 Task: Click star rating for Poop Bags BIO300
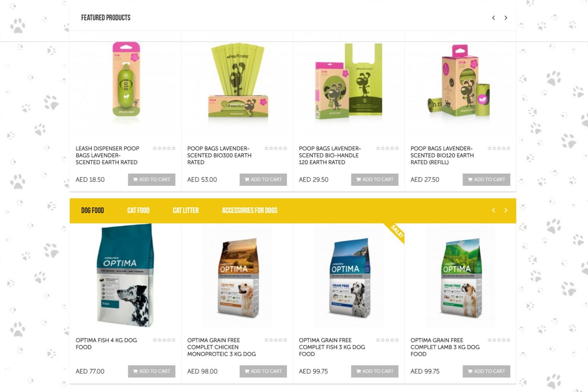pyautogui.click(x=276, y=148)
